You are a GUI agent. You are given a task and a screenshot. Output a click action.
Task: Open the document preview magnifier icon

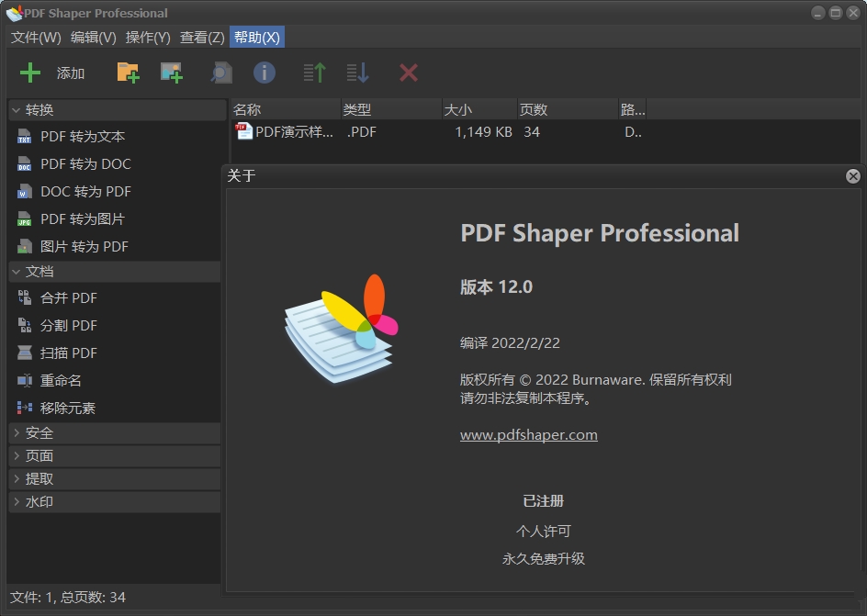(x=220, y=73)
